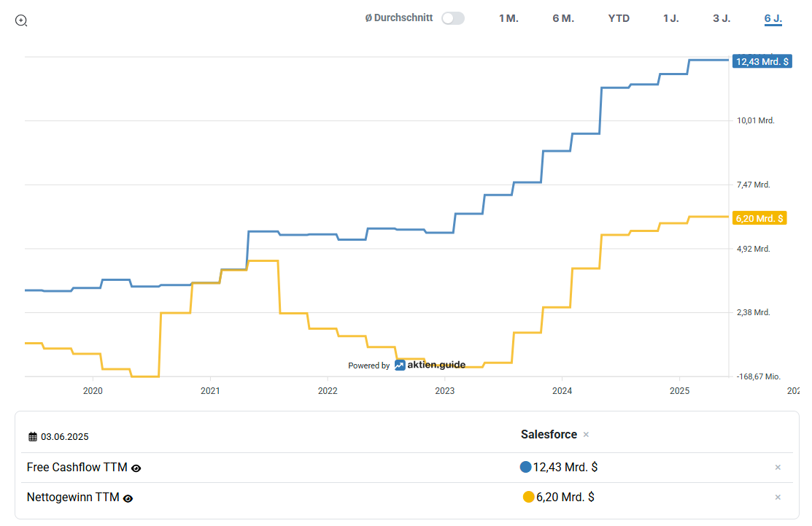
Task: Click the 2023 x-axis label
Action: (445, 391)
